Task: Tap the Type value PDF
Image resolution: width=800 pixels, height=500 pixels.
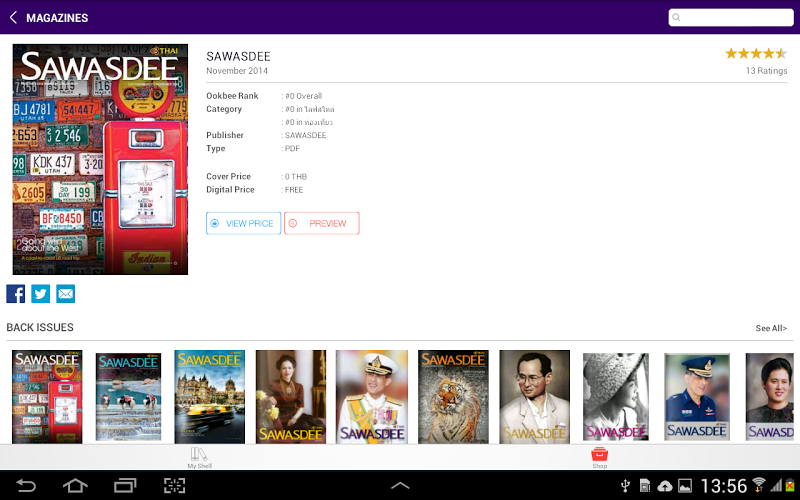Action: tap(292, 148)
